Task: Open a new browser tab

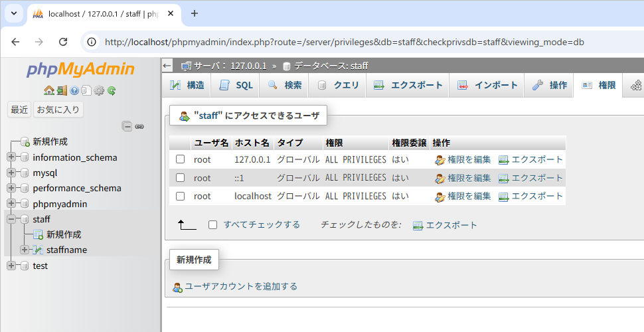Action: click(195, 13)
